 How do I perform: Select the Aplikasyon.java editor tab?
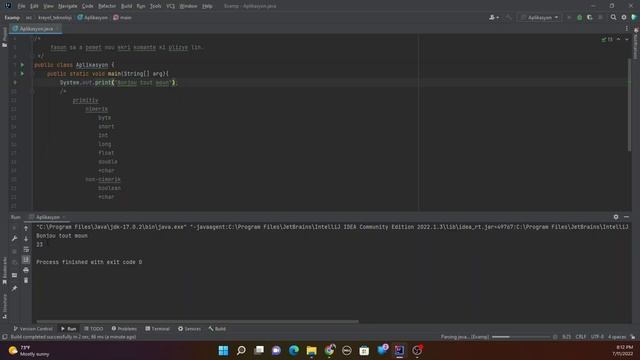tap(36, 29)
